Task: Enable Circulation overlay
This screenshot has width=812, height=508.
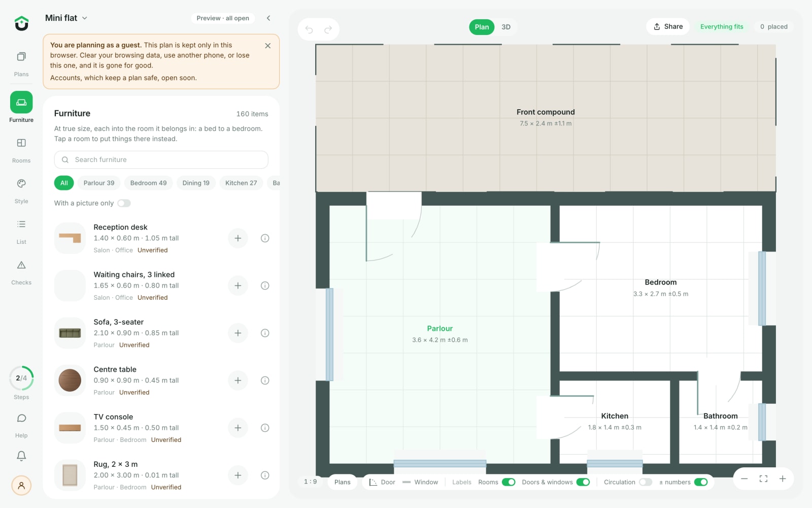Action: (x=646, y=482)
